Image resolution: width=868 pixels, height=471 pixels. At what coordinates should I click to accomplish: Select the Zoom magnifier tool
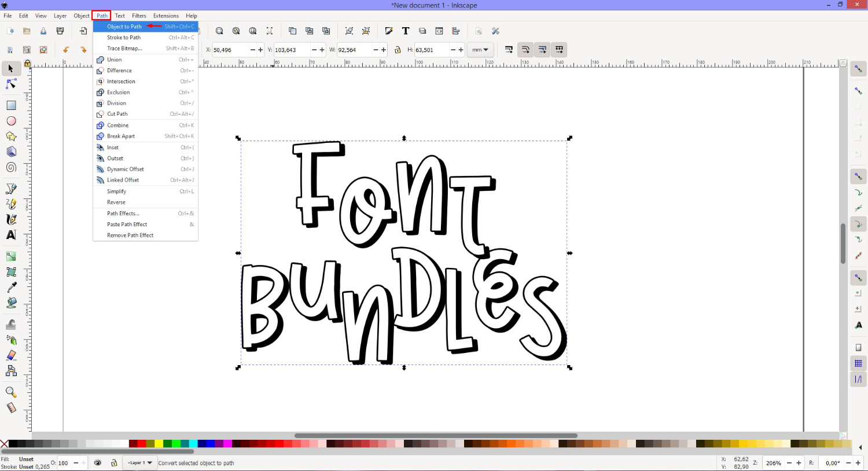click(10, 392)
